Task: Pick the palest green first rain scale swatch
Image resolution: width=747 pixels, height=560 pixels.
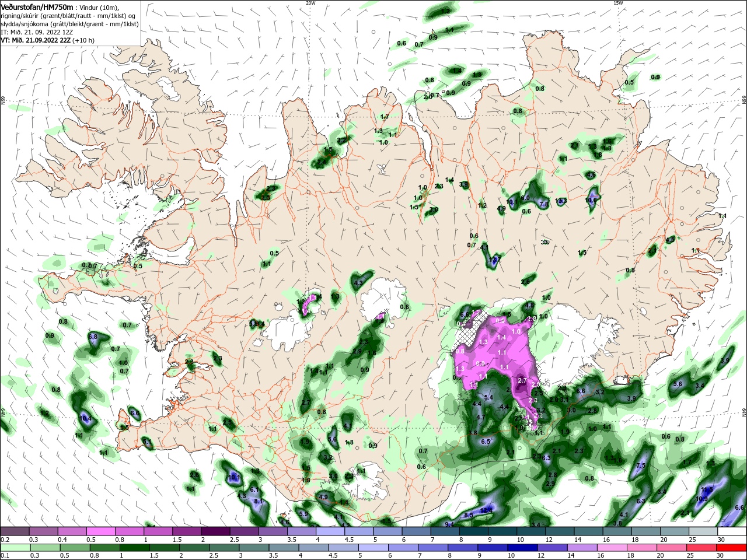Action: [x=15, y=548]
